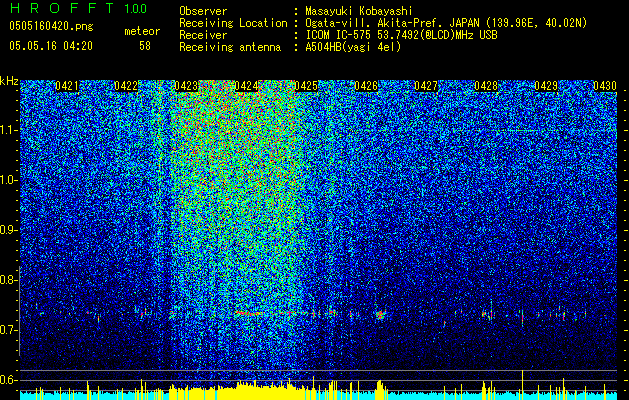629x400 pixels.
Task: Click the Observer field label
Action: (203, 11)
